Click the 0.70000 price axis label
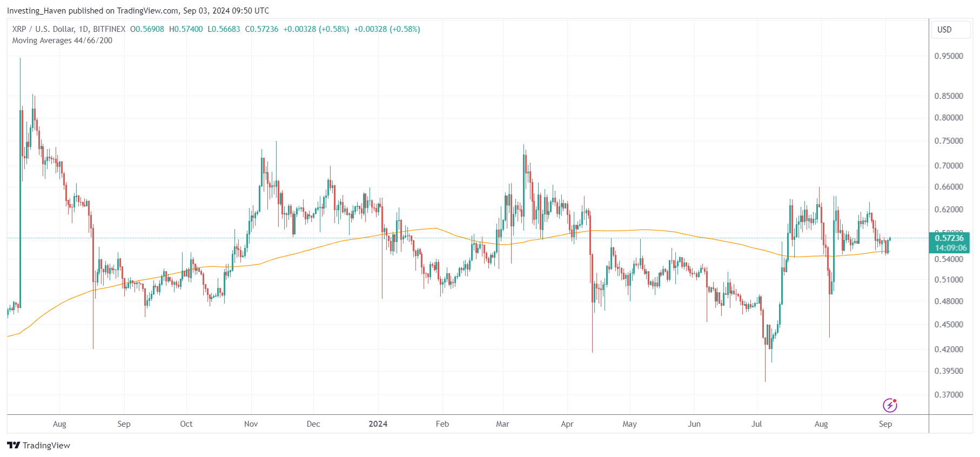The height and width of the screenshot is (457, 980). point(949,166)
